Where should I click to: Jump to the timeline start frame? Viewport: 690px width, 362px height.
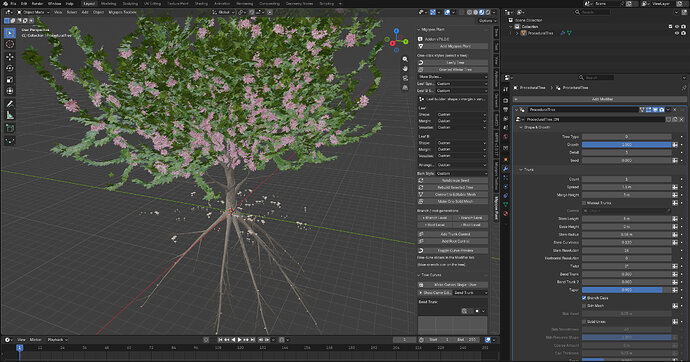(x=221, y=340)
